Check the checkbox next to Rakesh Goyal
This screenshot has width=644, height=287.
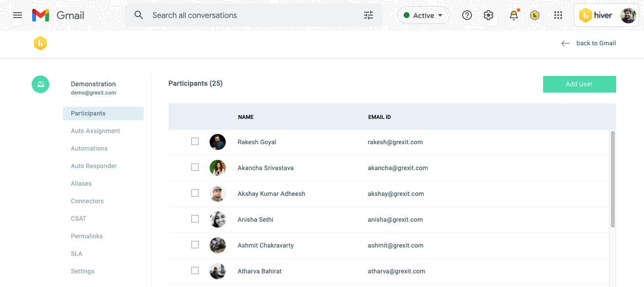pos(195,141)
